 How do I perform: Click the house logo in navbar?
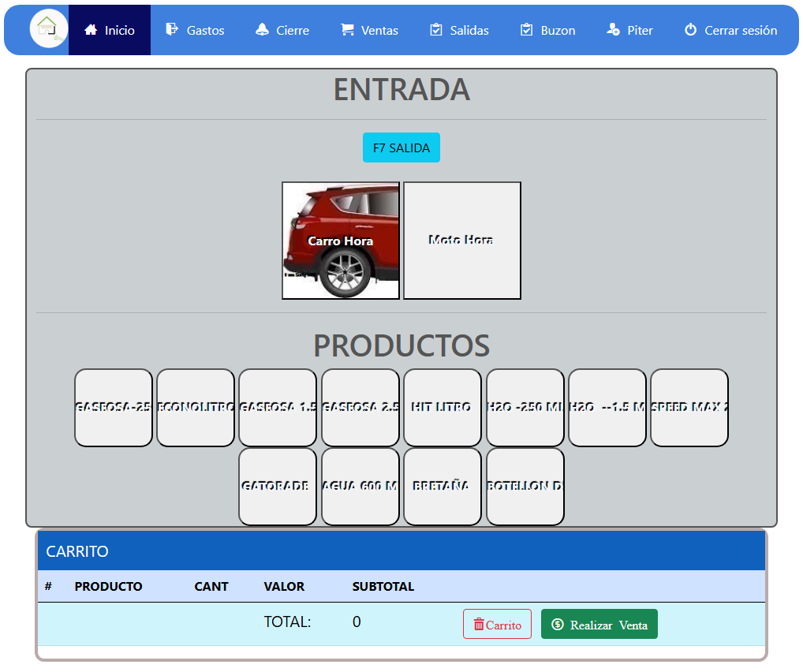pyautogui.click(x=49, y=29)
